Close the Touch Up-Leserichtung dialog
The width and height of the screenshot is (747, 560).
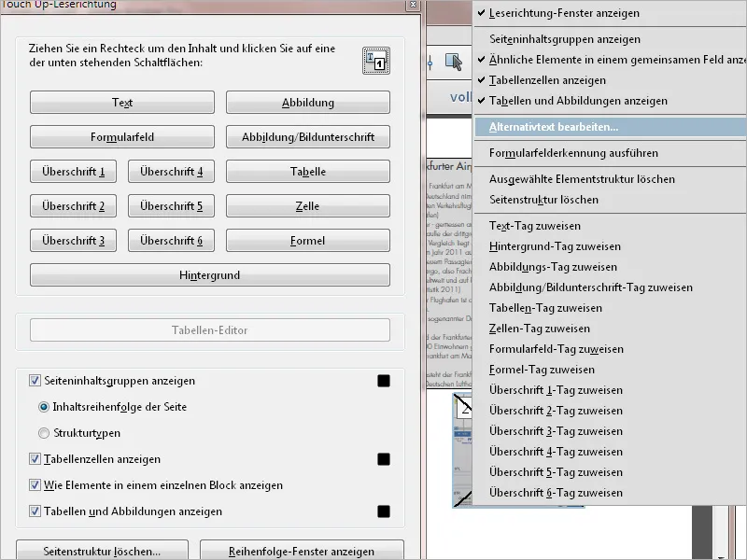coord(413,5)
